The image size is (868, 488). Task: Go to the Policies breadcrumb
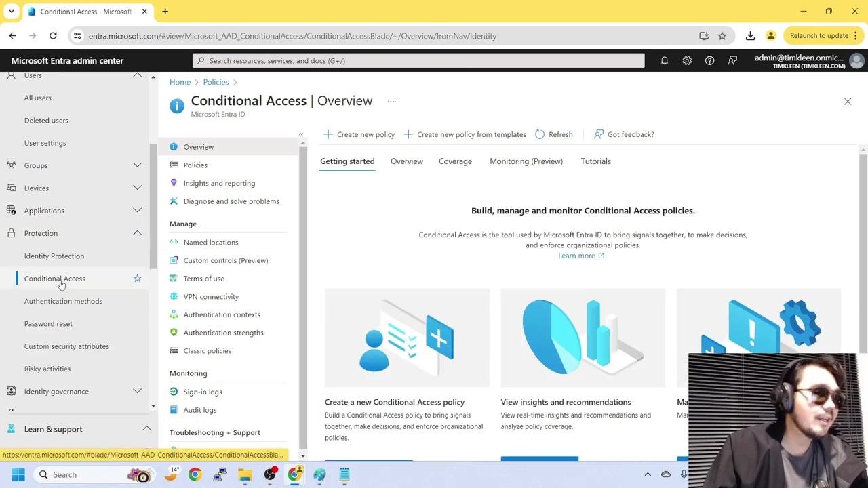pos(216,82)
